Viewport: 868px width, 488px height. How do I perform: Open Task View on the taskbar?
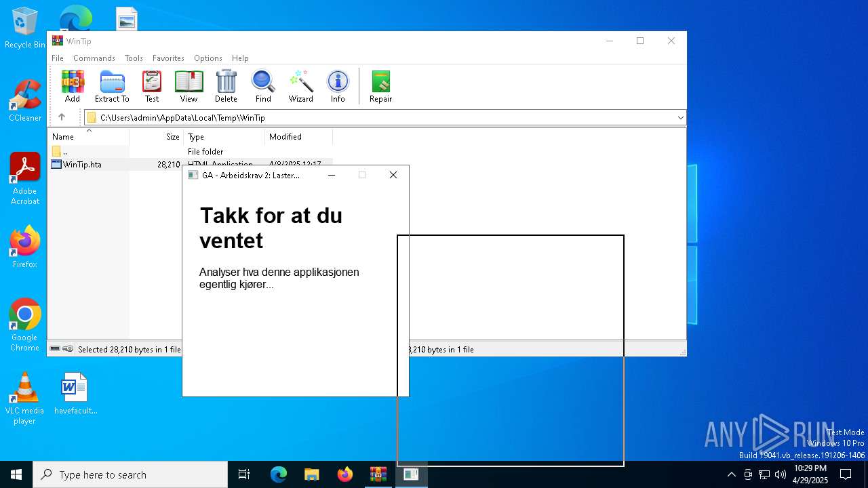(244, 474)
